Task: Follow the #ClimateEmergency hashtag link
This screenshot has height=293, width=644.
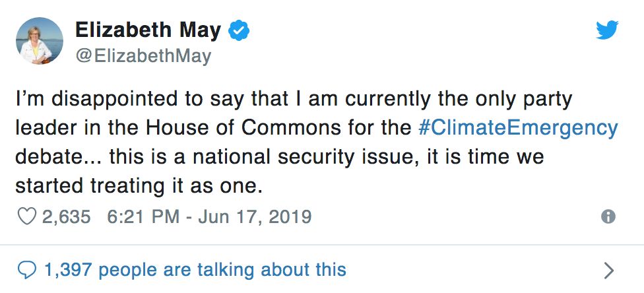Action: click(518, 127)
